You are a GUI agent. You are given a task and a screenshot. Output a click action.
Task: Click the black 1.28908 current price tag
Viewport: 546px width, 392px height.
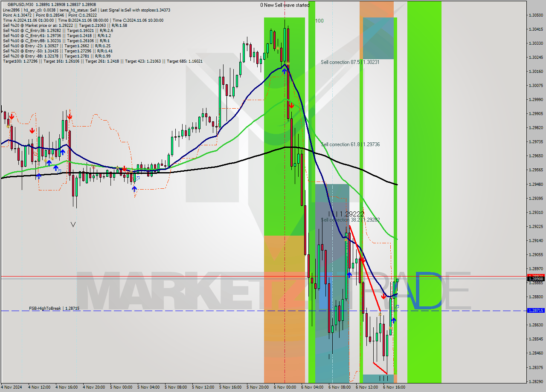point(536,279)
